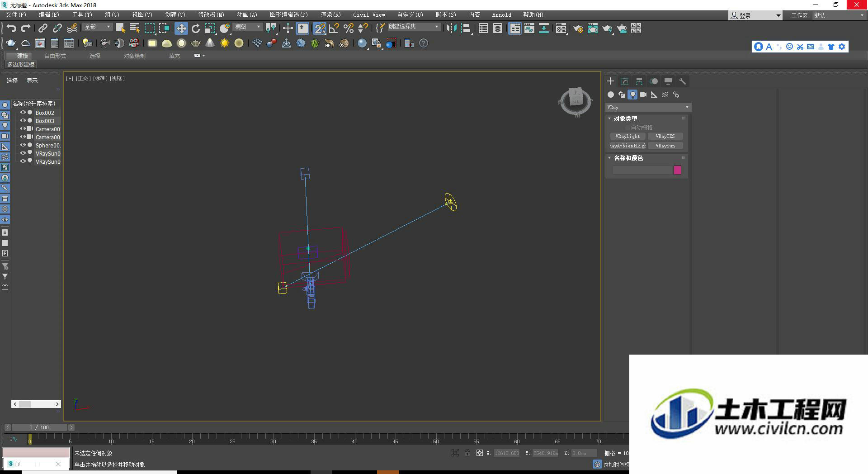This screenshot has width=868, height=474.
Task: Switch to the 自由形式 ribbon tab
Action: pos(55,56)
